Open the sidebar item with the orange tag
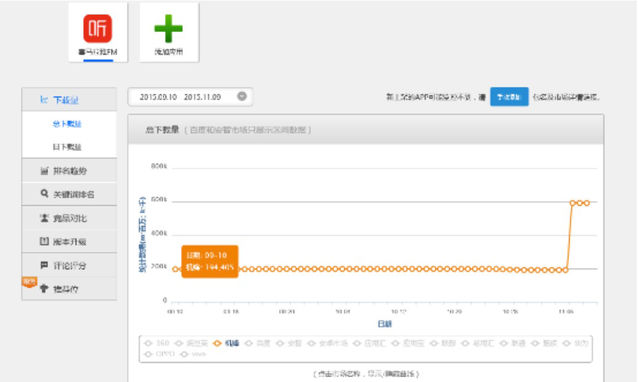Viewport: 638px width, 382px height. click(69, 289)
